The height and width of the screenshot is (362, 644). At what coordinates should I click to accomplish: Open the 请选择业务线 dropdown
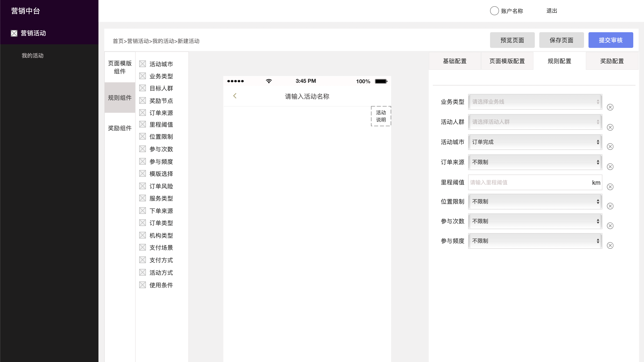coord(535,102)
